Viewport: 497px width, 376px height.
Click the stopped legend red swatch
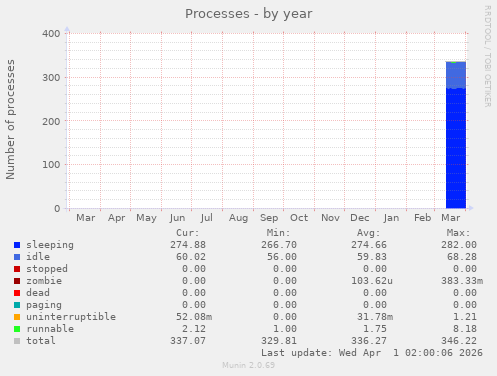(17, 269)
